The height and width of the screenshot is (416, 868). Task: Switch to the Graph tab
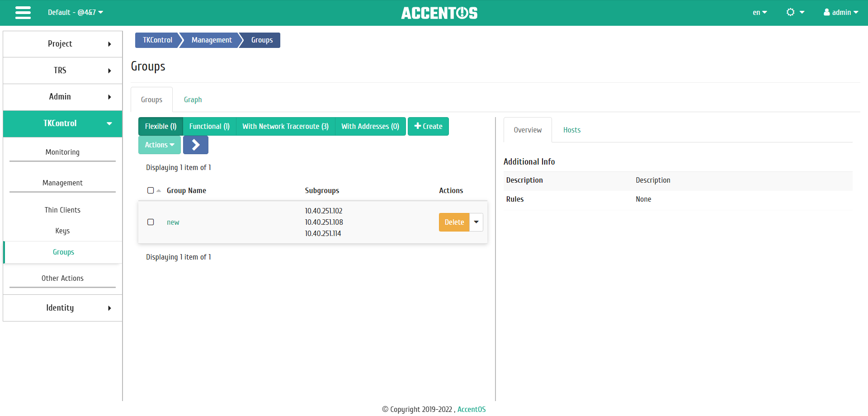[193, 100]
